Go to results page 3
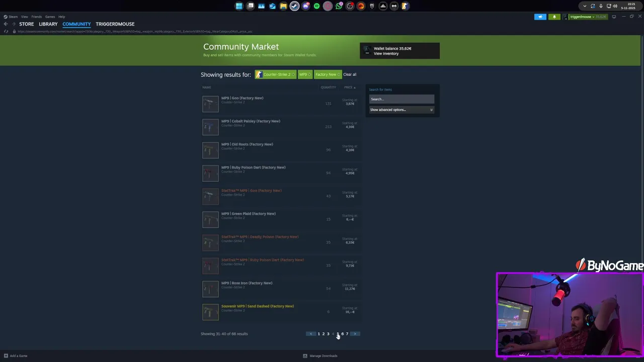Screen dimensions: 644x362 pyautogui.click(x=328, y=334)
